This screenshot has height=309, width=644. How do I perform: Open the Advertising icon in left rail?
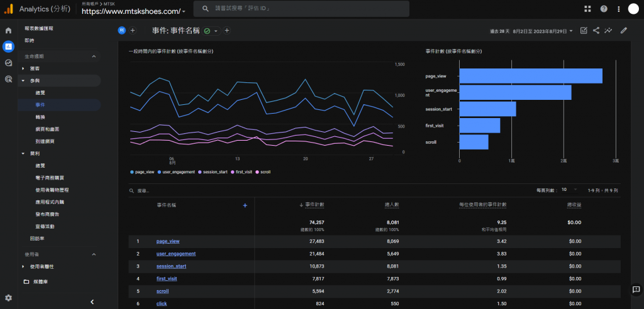(8, 79)
